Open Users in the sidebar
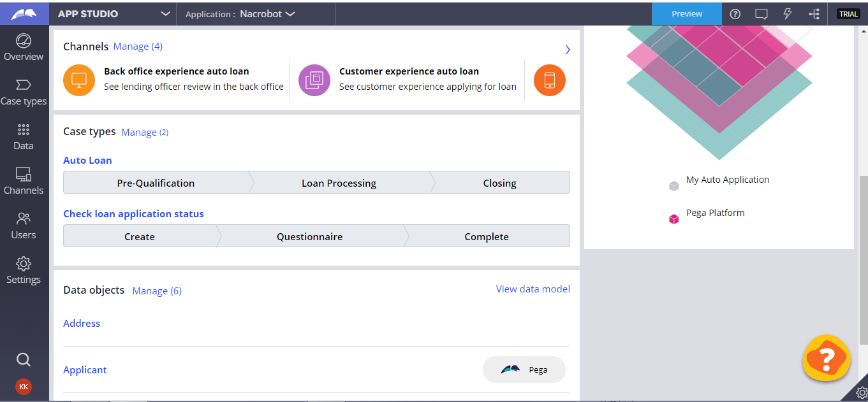 coord(24,226)
